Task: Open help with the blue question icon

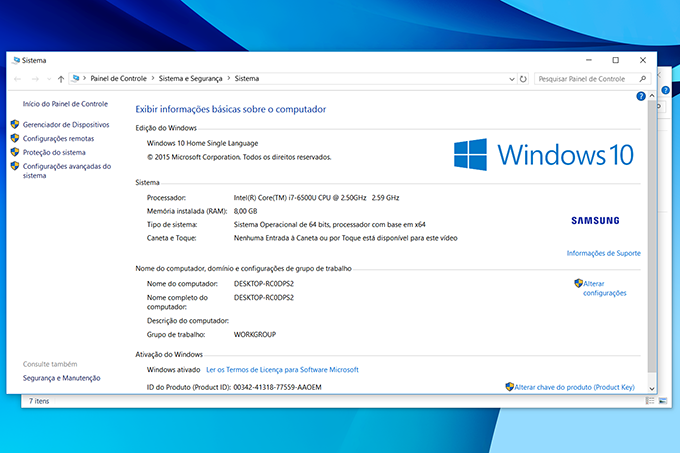Action: pyautogui.click(x=641, y=96)
